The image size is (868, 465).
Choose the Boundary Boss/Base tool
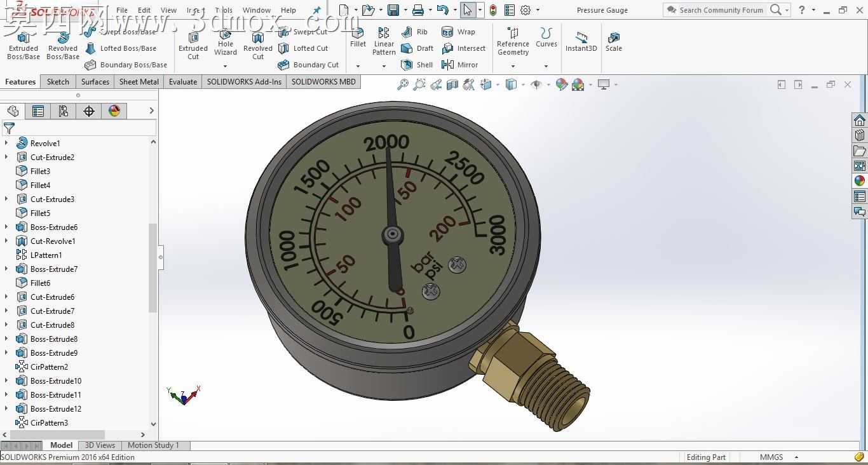point(125,65)
